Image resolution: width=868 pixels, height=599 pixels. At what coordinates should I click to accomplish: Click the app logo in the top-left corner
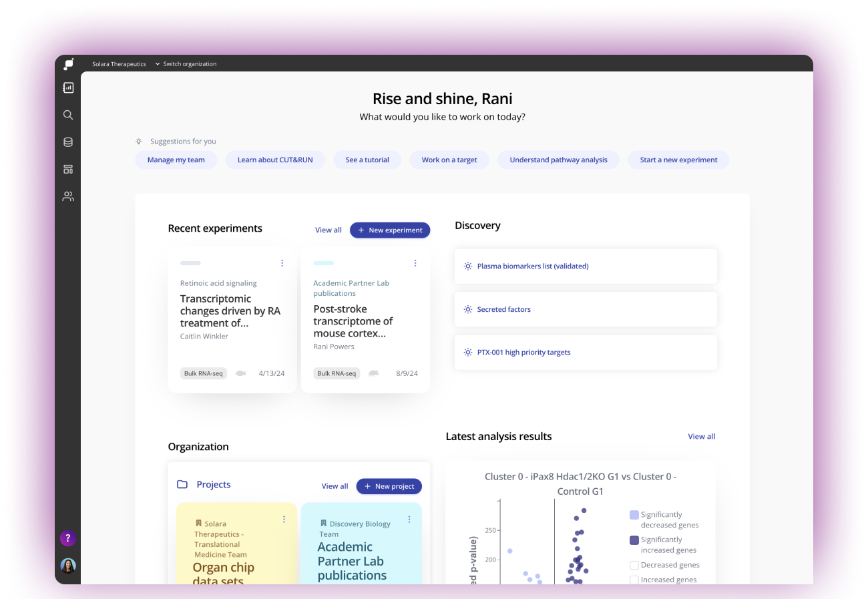(68, 64)
